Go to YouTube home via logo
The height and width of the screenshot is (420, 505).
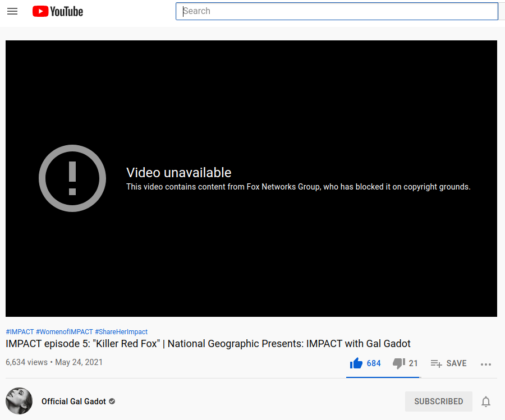[58, 12]
